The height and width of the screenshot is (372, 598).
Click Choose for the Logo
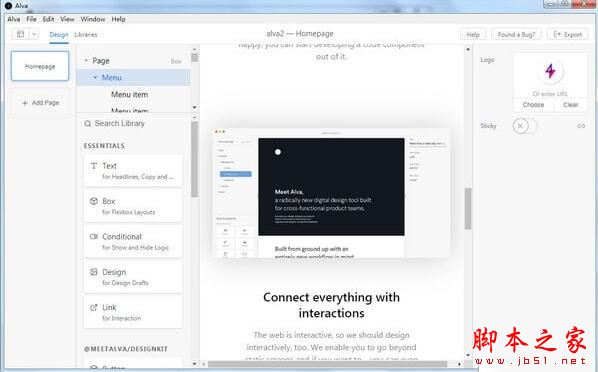(533, 105)
